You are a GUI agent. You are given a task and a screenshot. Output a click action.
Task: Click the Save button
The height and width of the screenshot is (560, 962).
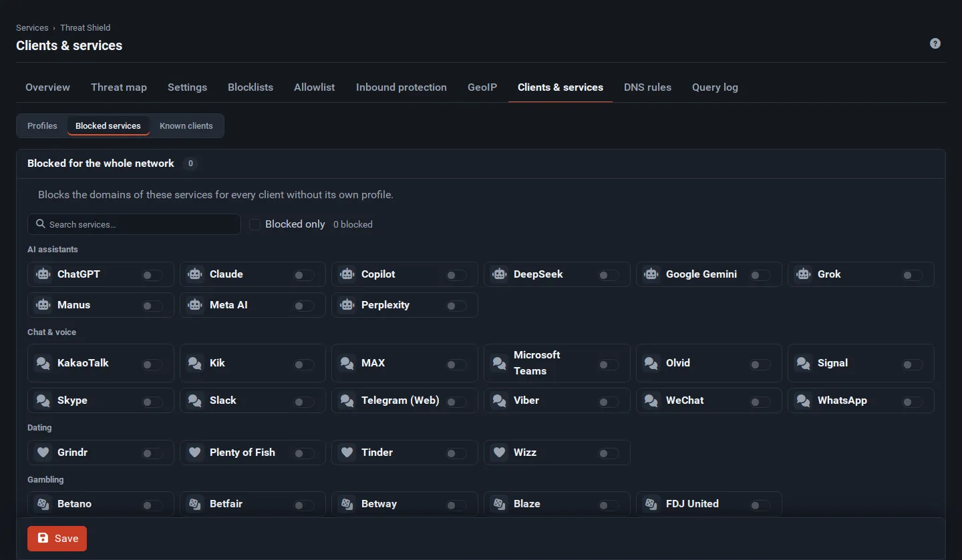pos(57,539)
